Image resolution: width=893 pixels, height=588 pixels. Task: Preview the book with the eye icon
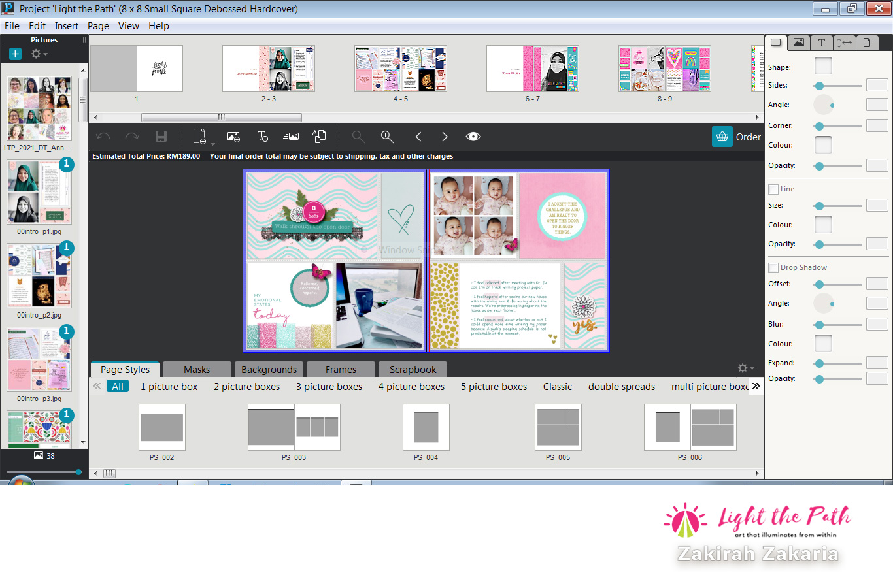473,136
